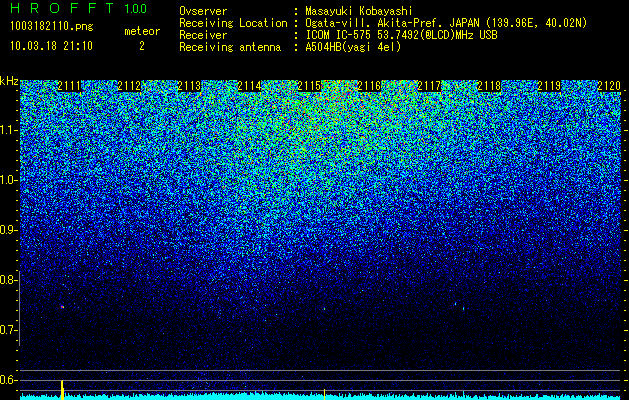
Task: Click the 0.8 kHz axis label
Action: pyautogui.click(x=7, y=280)
